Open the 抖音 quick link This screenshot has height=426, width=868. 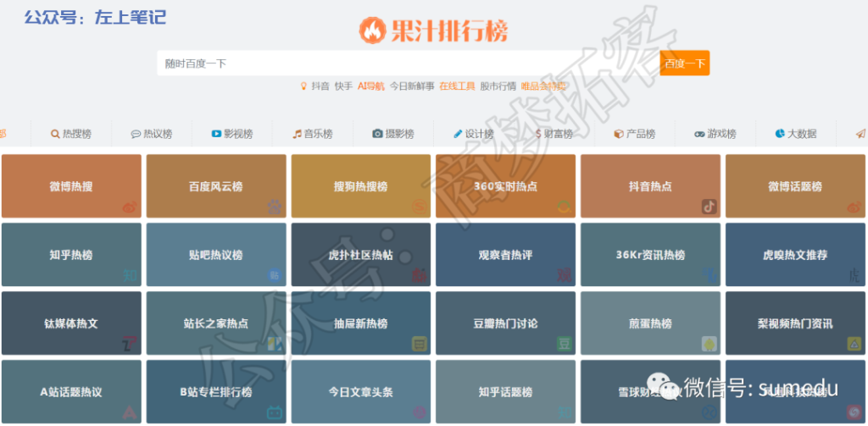pyautogui.click(x=320, y=86)
